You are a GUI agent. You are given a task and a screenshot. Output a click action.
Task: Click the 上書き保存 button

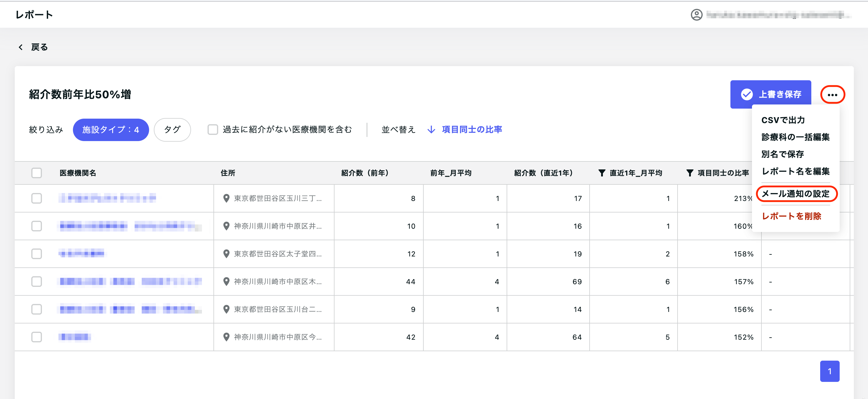(x=770, y=94)
